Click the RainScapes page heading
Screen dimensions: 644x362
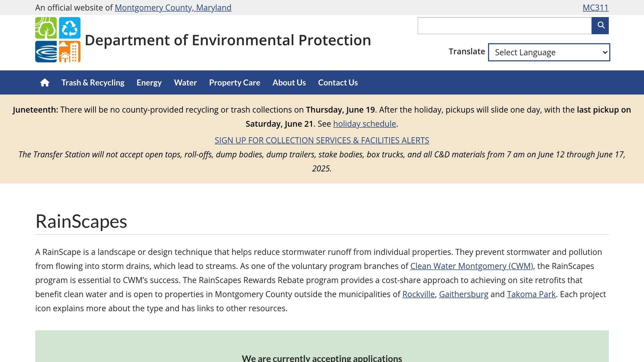coord(81,221)
